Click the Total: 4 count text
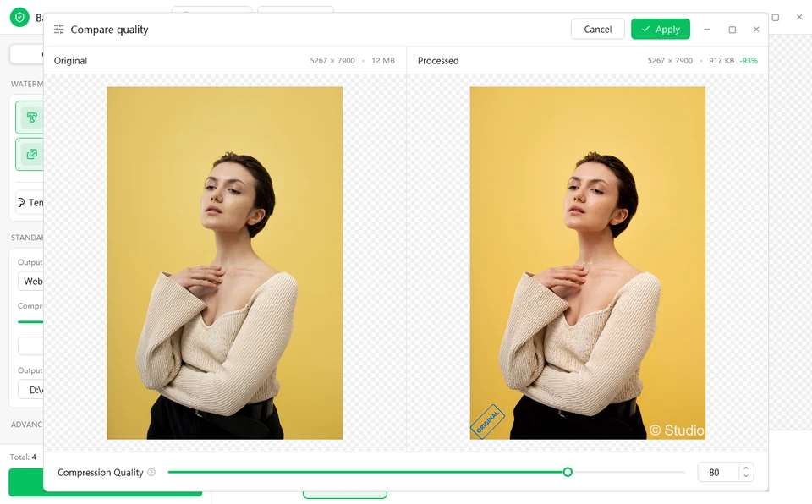Screen dimensions: 812x504 (24, 457)
